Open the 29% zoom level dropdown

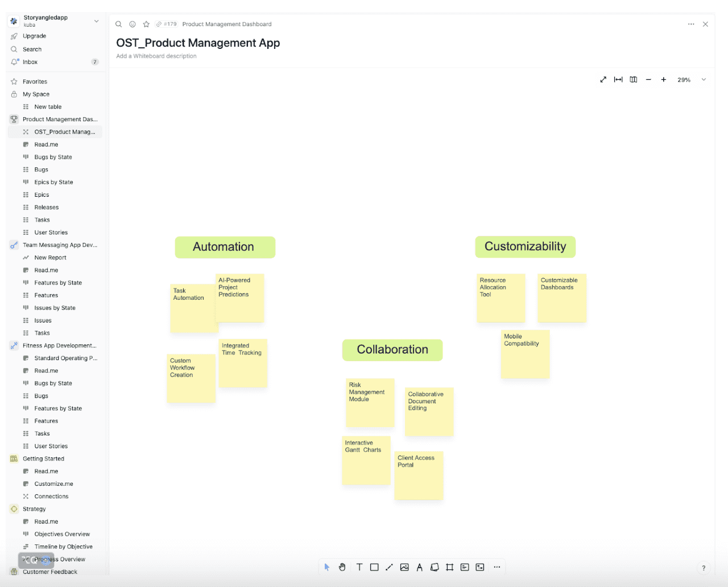point(704,80)
